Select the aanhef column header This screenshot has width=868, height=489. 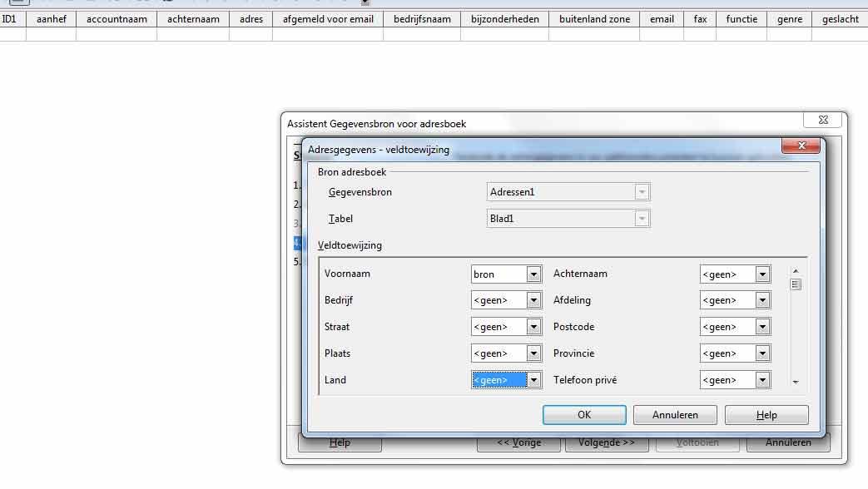tap(51, 19)
